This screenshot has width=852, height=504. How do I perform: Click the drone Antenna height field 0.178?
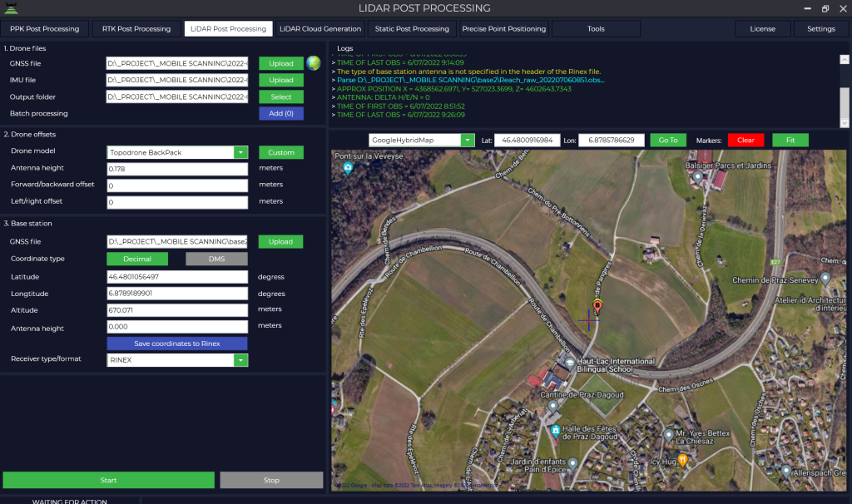(x=177, y=169)
